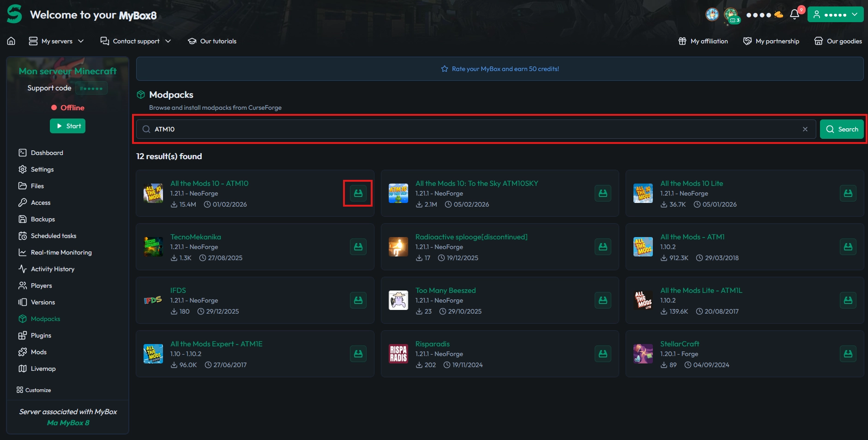Click the Search button
This screenshot has width=868, height=440.
842,129
